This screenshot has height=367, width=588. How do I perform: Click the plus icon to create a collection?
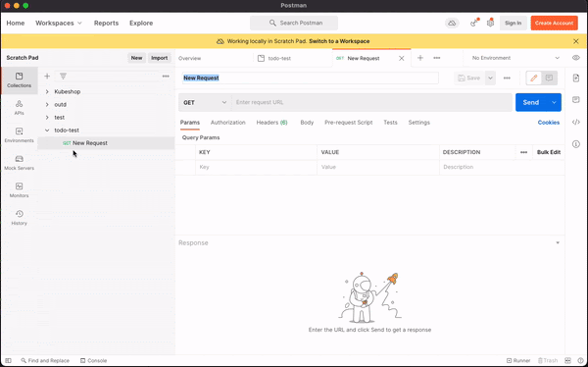click(x=47, y=77)
